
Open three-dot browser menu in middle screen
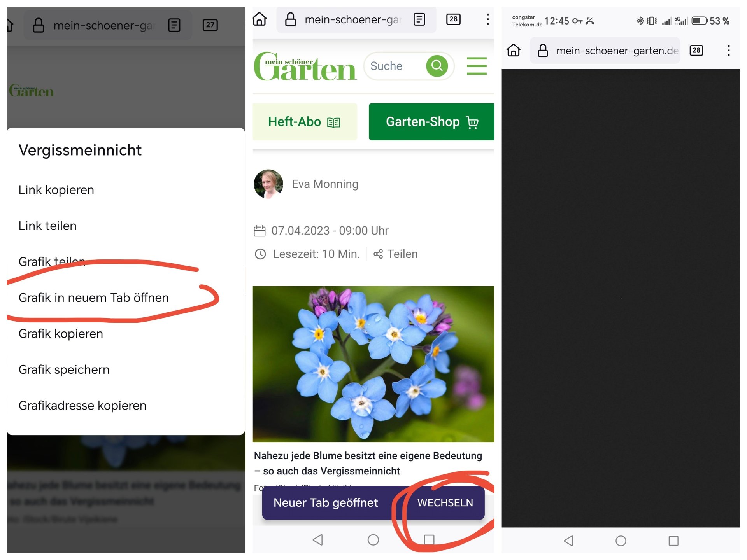coord(487,19)
